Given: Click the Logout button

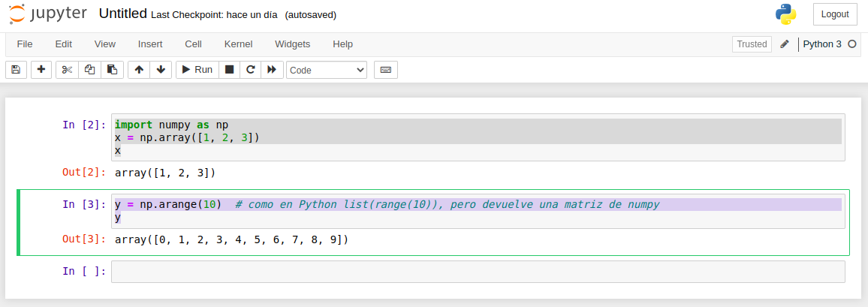Looking at the screenshot, I should [x=835, y=14].
